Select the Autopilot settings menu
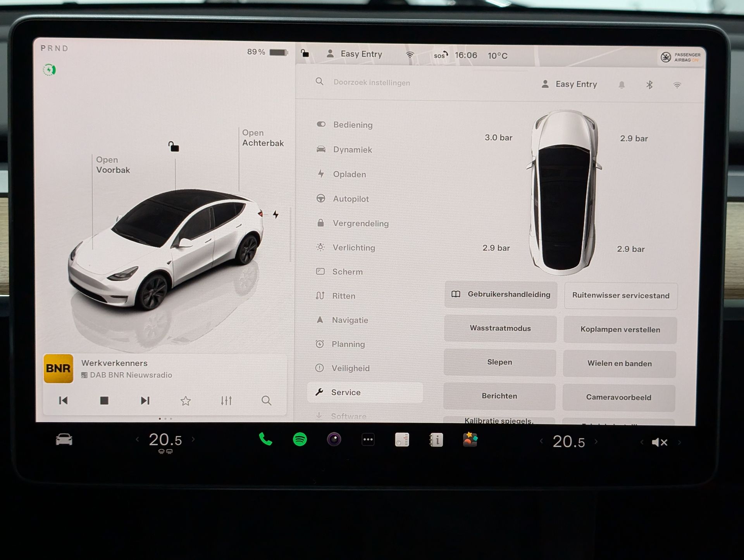Viewport: 744px width, 560px height. pos(350,199)
